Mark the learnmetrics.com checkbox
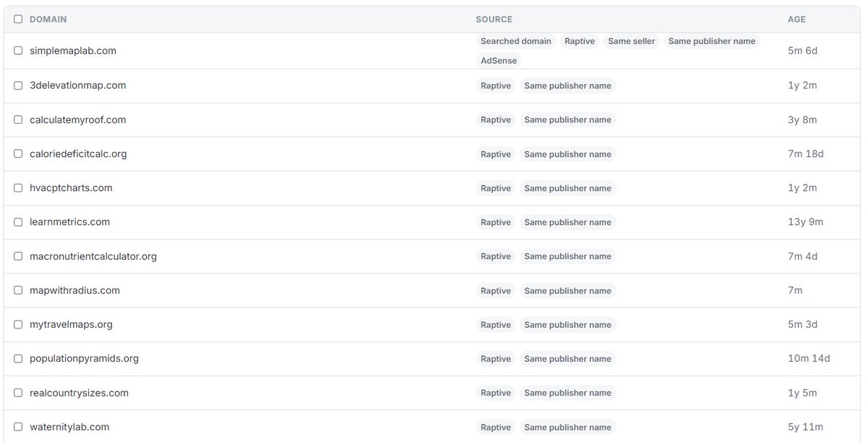 pyautogui.click(x=18, y=222)
